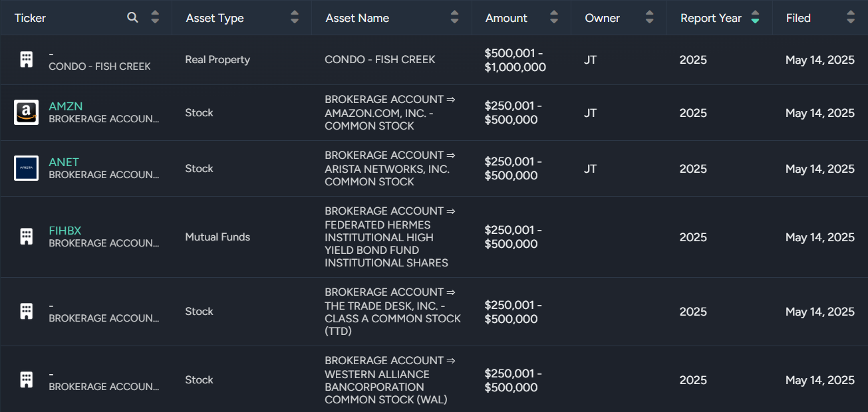Open the ANET ticker link

click(64, 162)
